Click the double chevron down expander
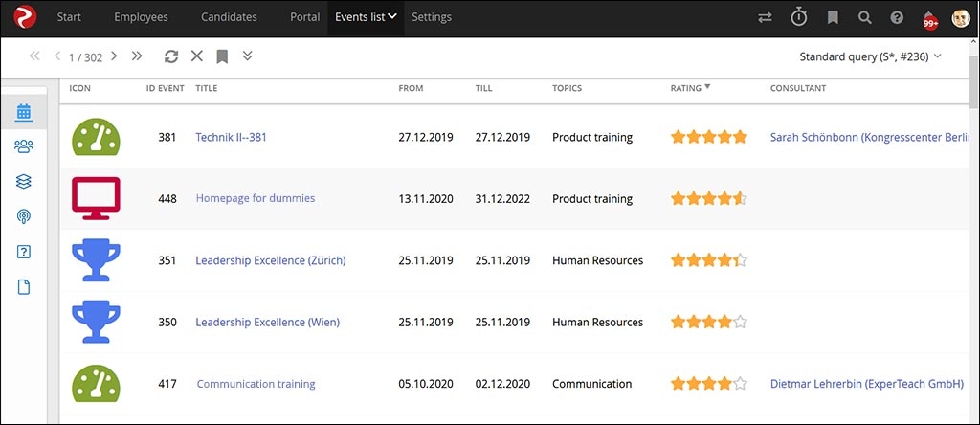Screen dimensions: 980x425 point(248,56)
